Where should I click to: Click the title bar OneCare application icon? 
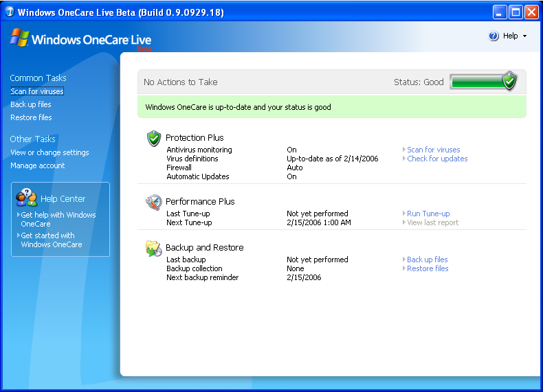[10, 12]
